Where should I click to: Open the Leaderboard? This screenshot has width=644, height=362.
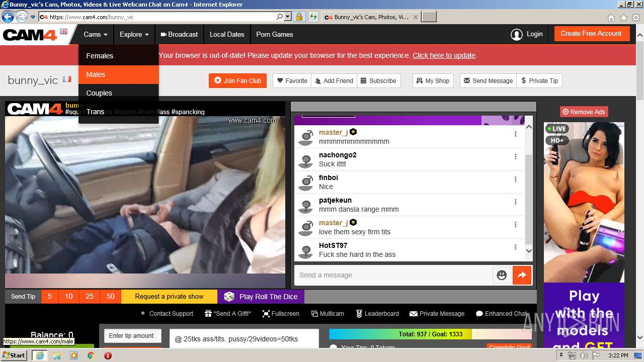point(377,314)
